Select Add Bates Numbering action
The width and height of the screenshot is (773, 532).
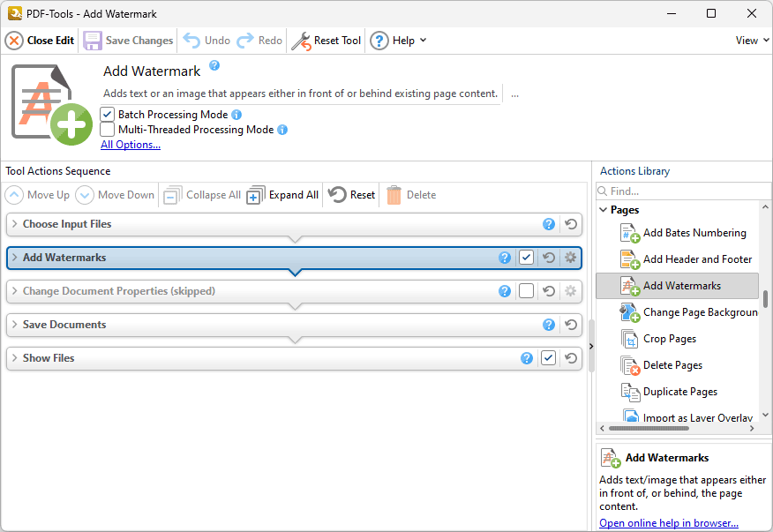(x=683, y=233)
